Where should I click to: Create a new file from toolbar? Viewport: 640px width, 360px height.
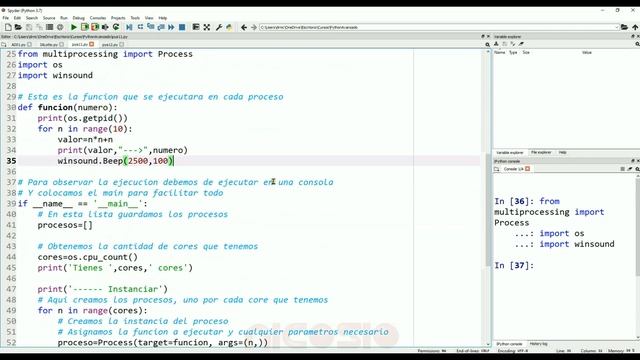pos(8,27)
